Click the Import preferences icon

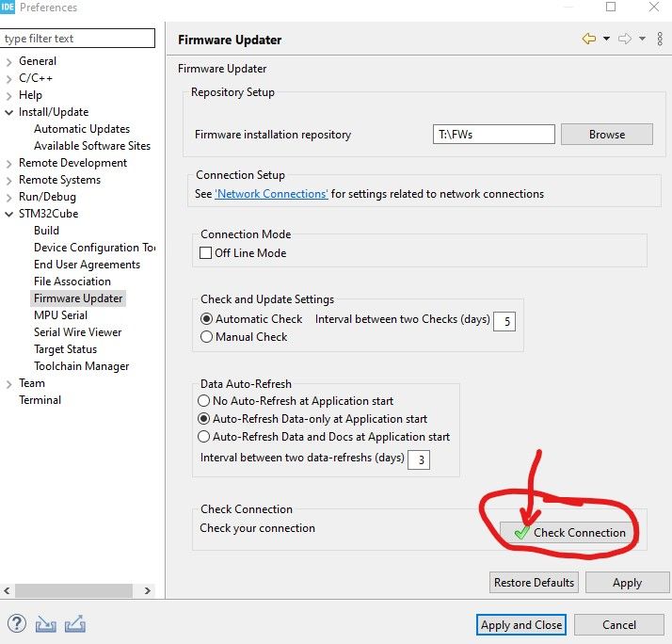point(46,624)
